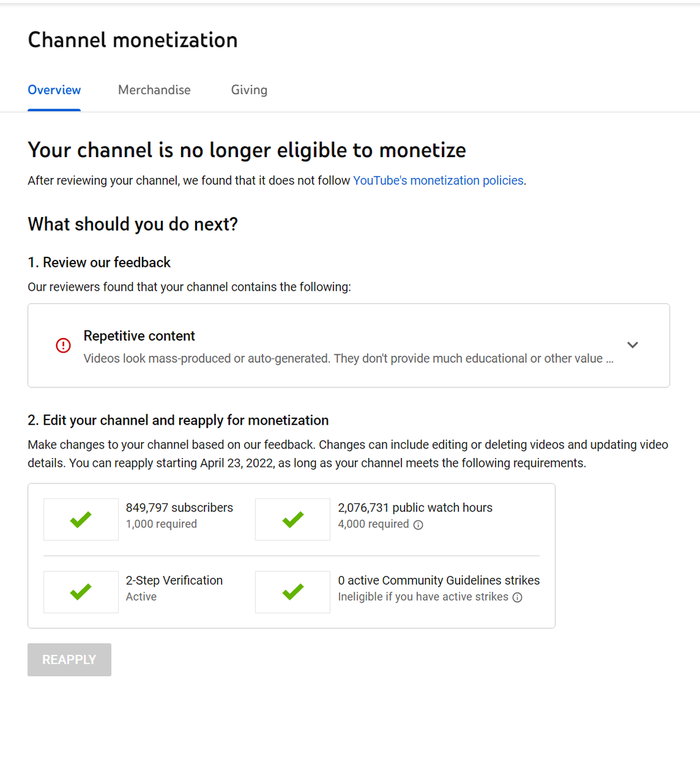Click 'Your channel is no longer eligible' heading
This screenshot has width=700, height=757.
[247, 150]
